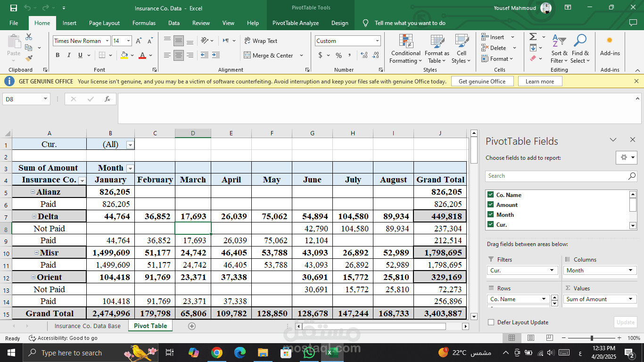
Task: Open the Page Layout ribbon tab
Action: [104, 23]
